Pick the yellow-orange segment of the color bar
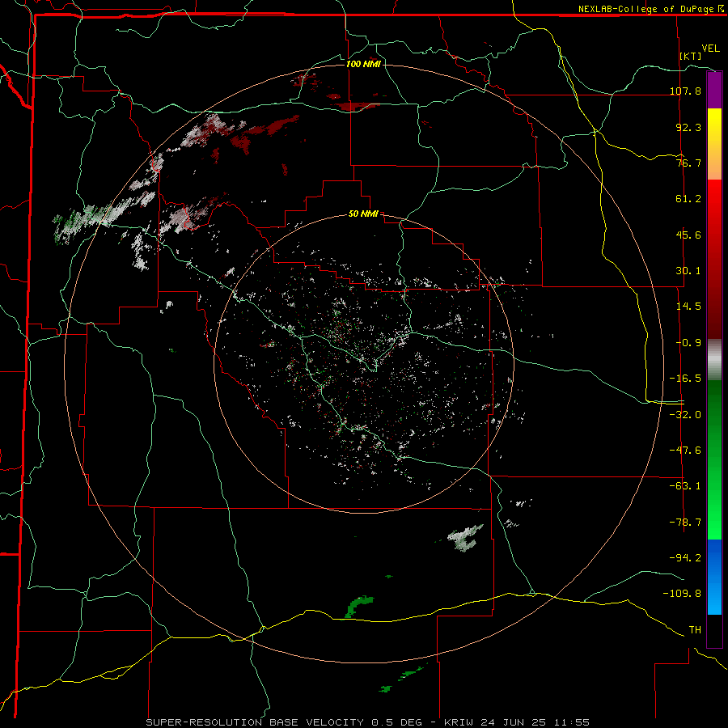Image resolution: width=728 pixels, height=728 pixels. pos(714,144)
